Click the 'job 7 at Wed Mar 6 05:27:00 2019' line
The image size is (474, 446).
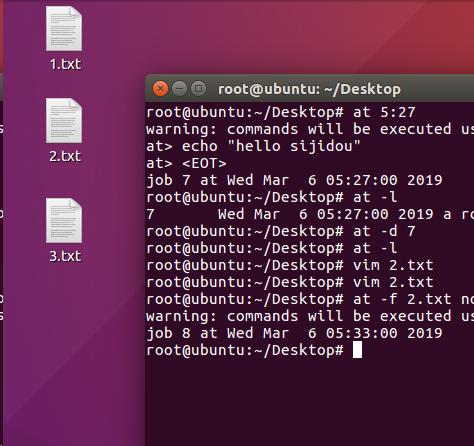[294, 180]
